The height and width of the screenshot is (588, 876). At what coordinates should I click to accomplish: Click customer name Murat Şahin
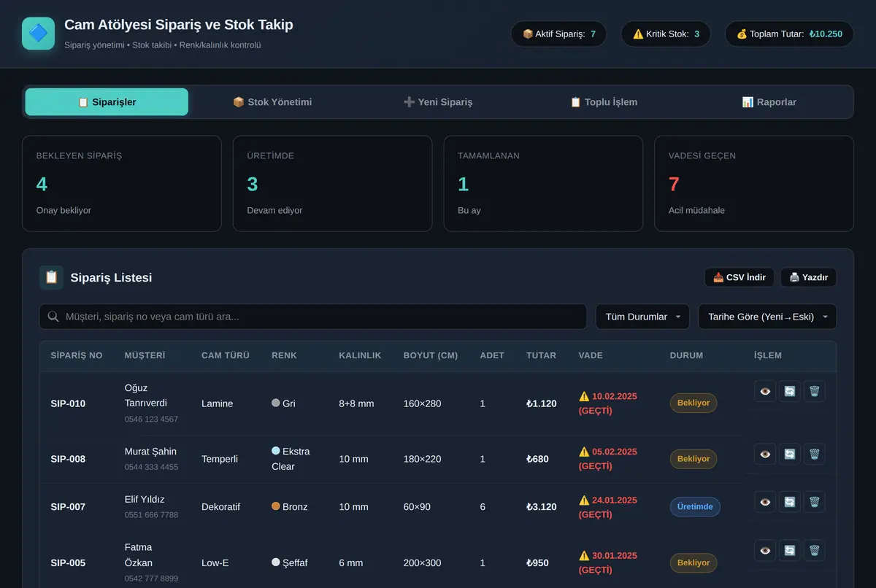(150, 452)
